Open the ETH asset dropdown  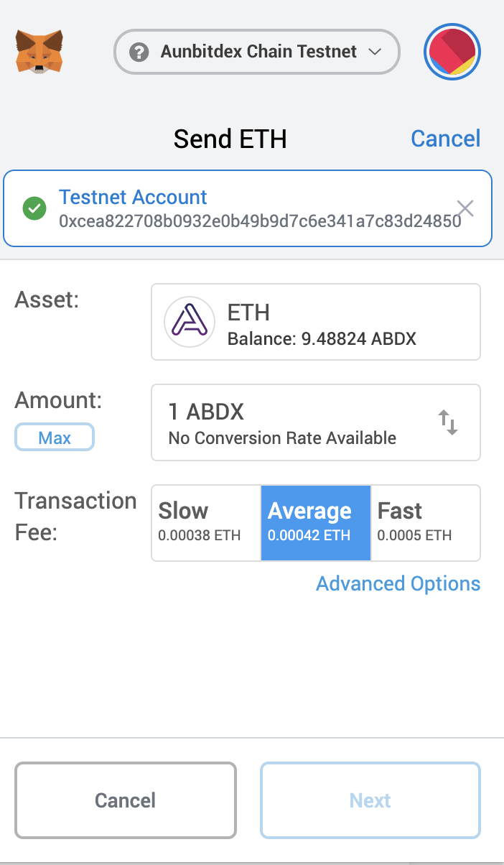316,322
